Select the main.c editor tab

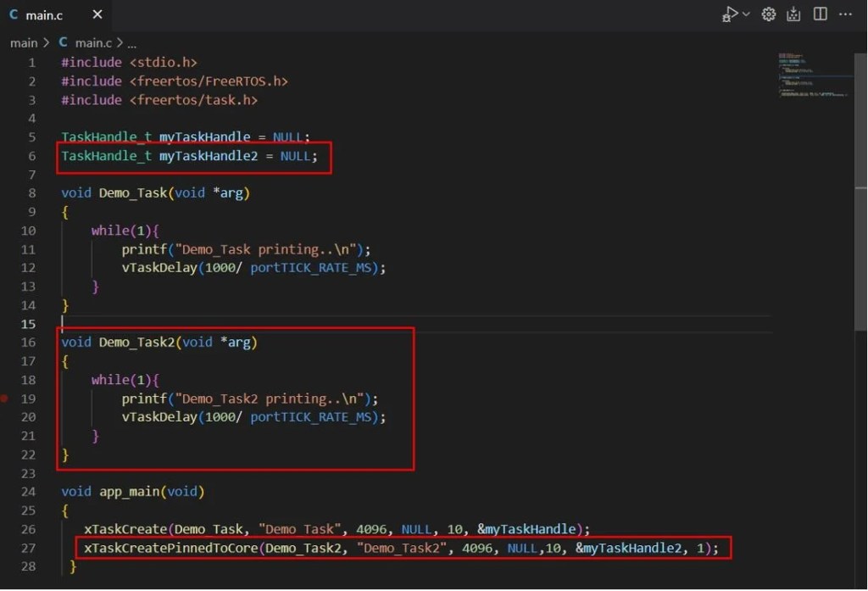(x=55, y=15)
